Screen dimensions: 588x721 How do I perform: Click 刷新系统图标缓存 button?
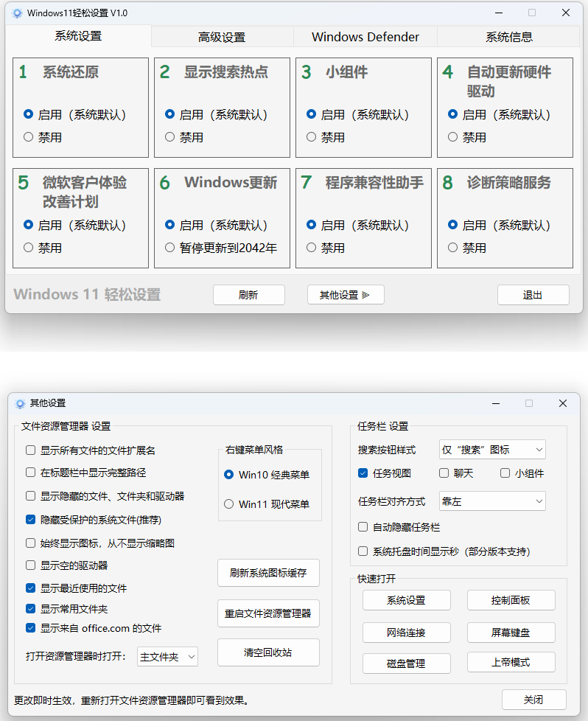[x=268, y=573]
